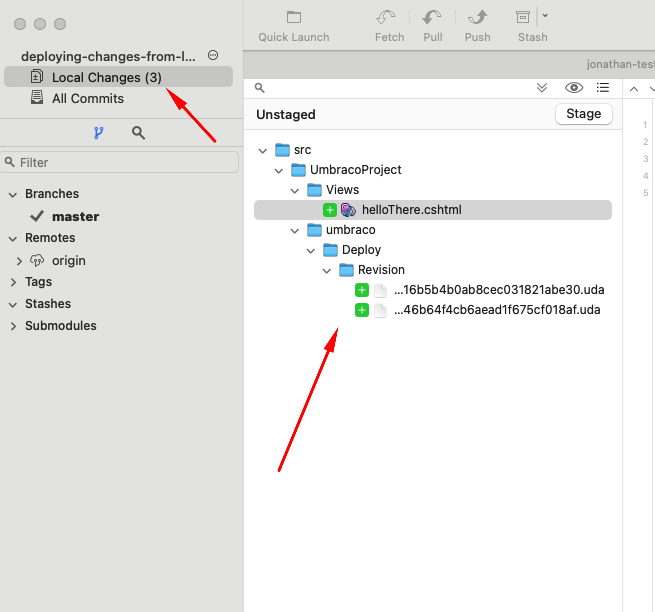This screenshot has height=612, width=655.
Task: Collapse the Views folder
Action: [294, 191]
